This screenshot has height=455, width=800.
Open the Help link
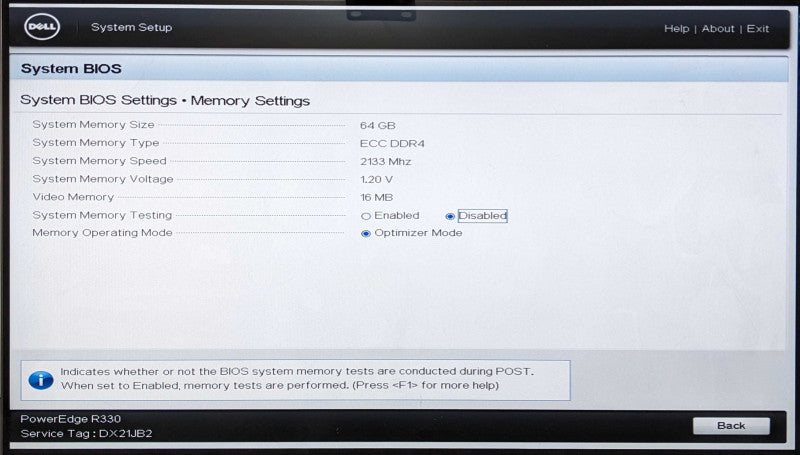(677, 29)
